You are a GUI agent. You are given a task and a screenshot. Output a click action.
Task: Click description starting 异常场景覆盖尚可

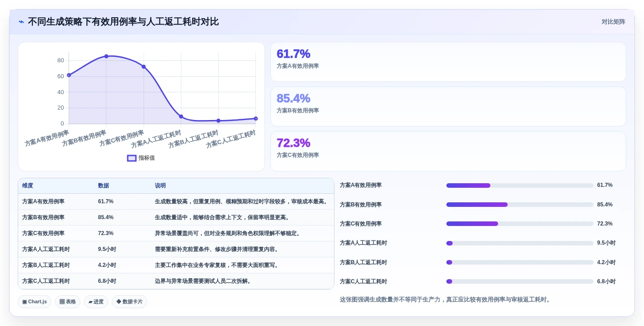point(228,233)
